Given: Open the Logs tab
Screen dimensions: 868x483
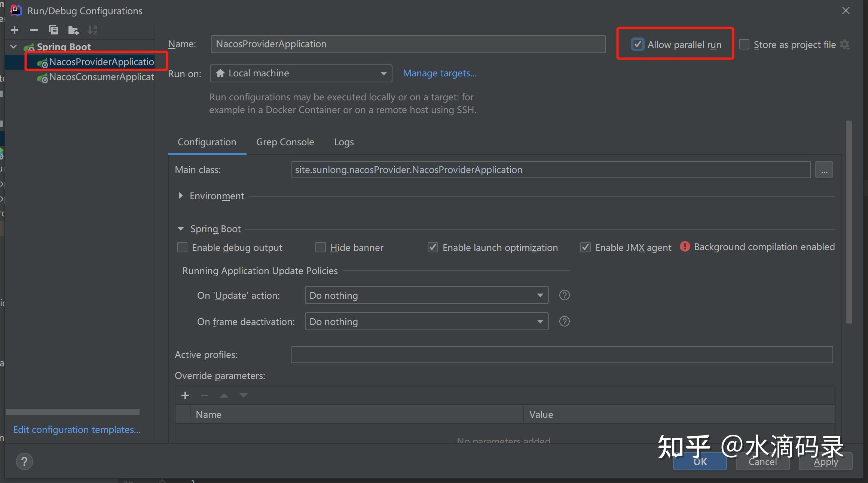Looking at the screenshot, I should pos(344,142).
